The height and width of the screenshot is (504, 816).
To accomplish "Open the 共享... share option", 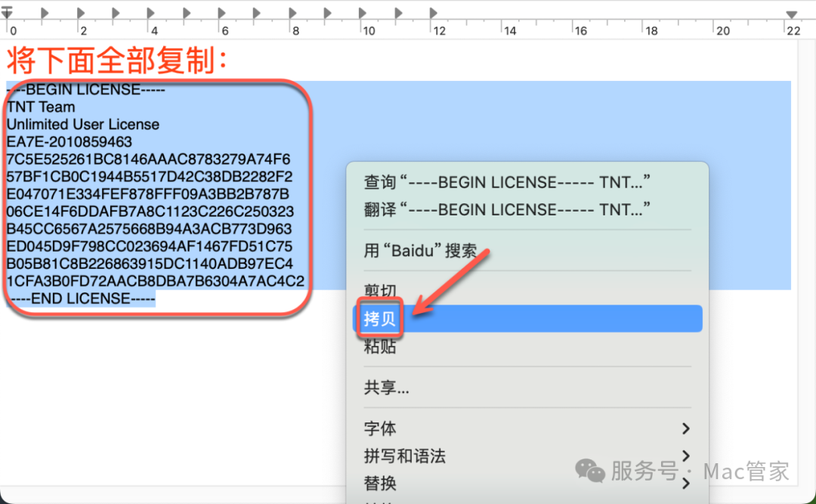I will point(387,388).
